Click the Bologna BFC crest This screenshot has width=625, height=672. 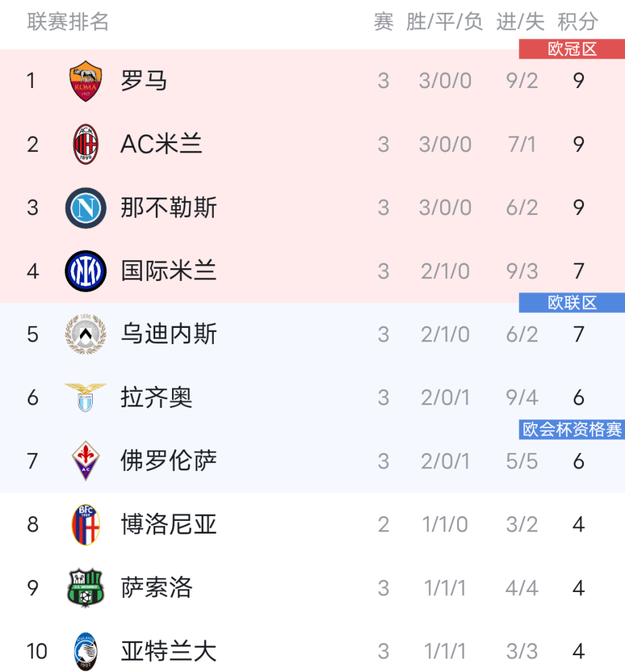point(86,524)
